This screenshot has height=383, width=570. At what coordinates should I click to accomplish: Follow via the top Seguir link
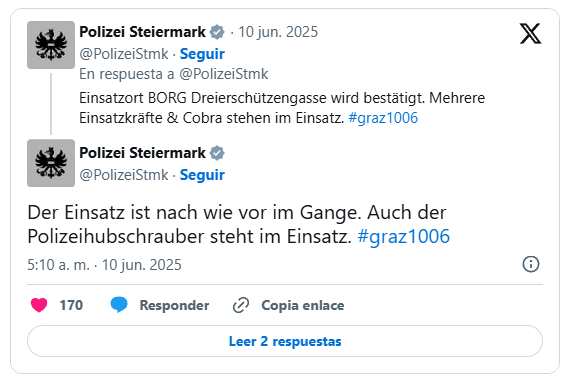tap(202, 54)
